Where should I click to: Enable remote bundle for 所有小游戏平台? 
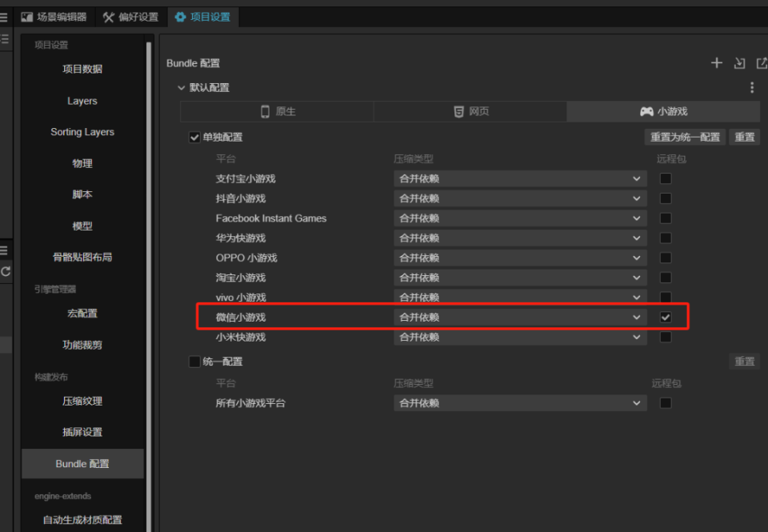[665, 403]
